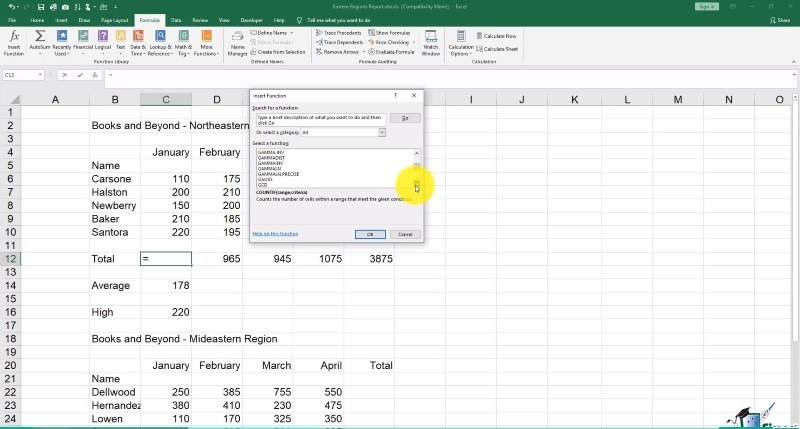Open the Page Layout tab
Screen dimensions: 800x429
115,19
